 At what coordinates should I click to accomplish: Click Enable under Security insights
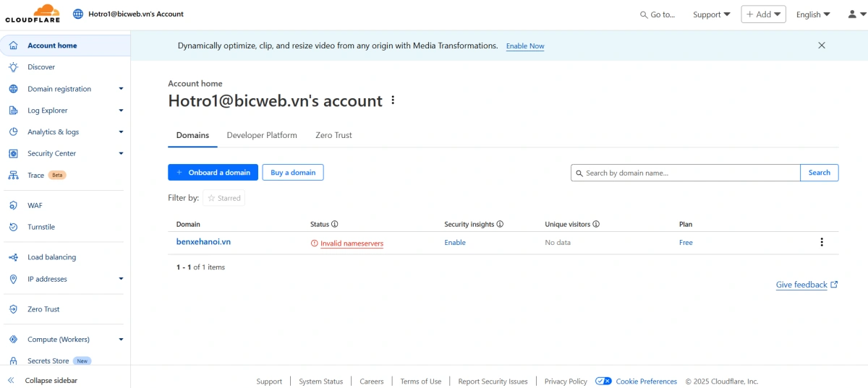(x=455, y=243)
